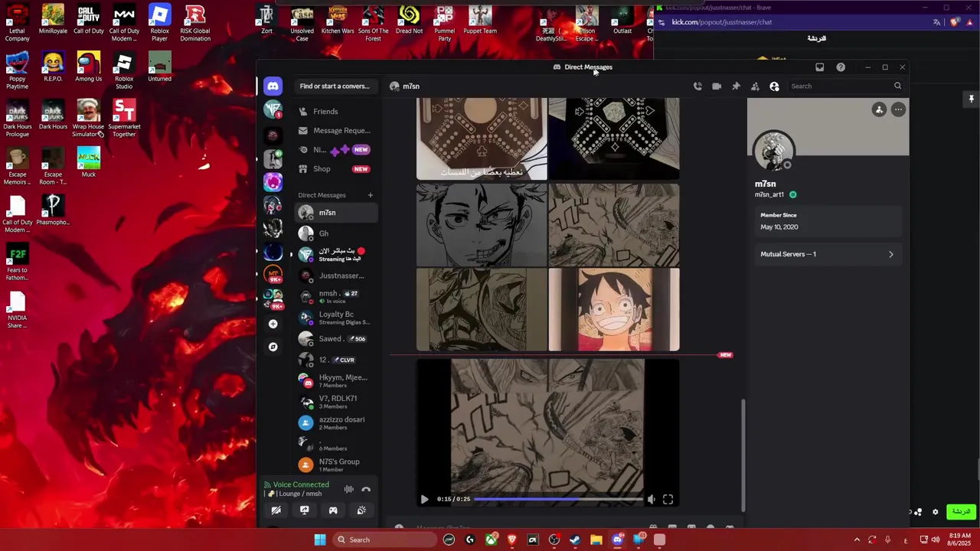Start a video call with m7sn
980x551 pixels.
tap(717, 86)
